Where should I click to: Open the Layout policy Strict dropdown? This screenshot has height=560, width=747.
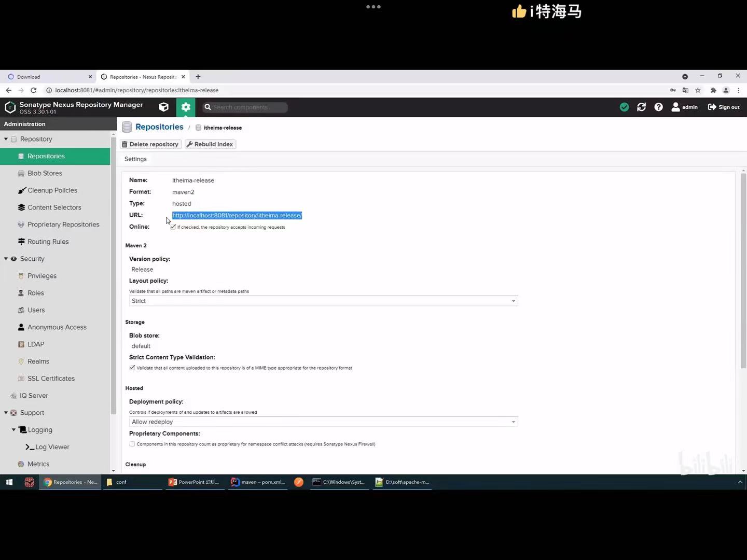pyautogui.click(x=323, y=301)
